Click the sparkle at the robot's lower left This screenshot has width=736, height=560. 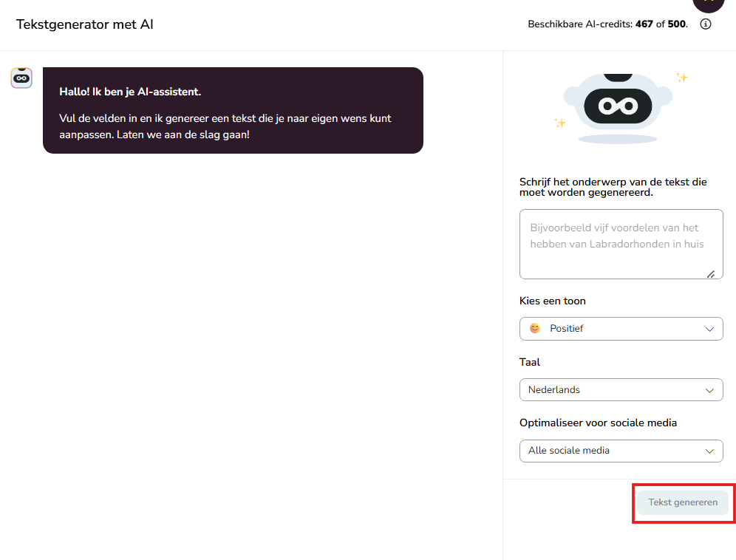pyautogui.click(x=559, y=123)
